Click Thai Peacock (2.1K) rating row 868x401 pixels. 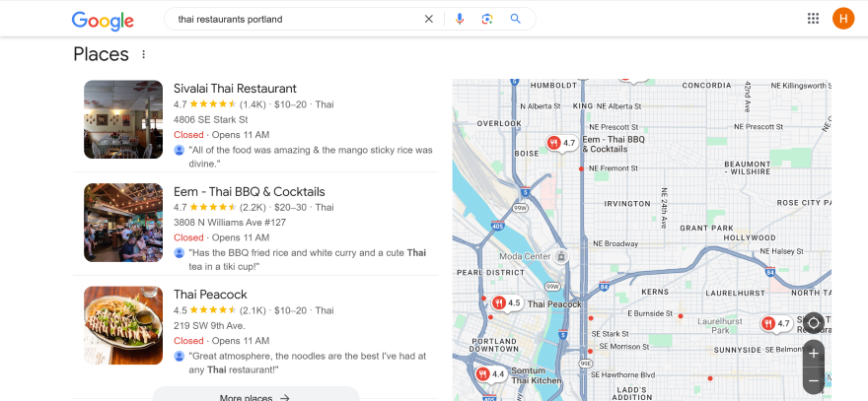[253, 310]
